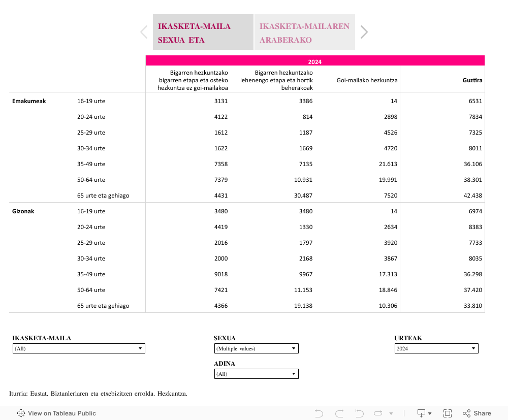
Task: Open the IKASKETA-MAILA dropdown filter
Action: click(79, 348)
